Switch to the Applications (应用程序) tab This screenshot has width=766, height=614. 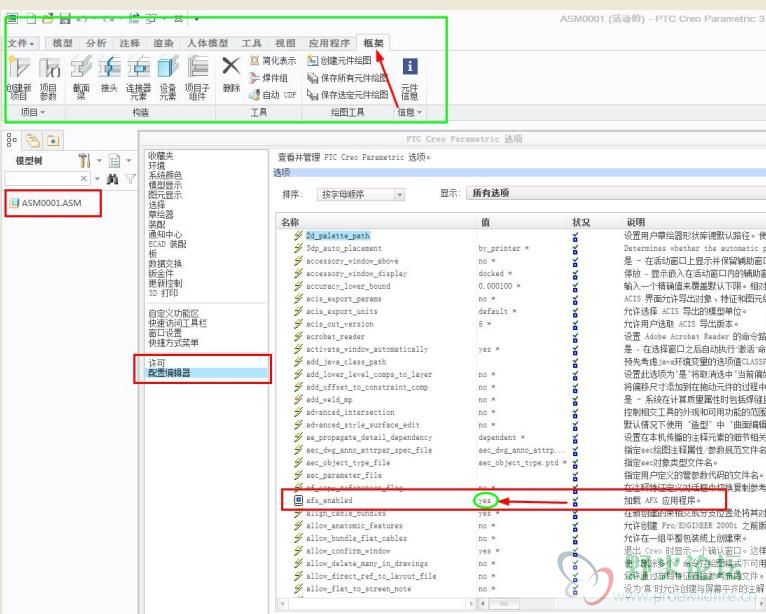point(329,43)
